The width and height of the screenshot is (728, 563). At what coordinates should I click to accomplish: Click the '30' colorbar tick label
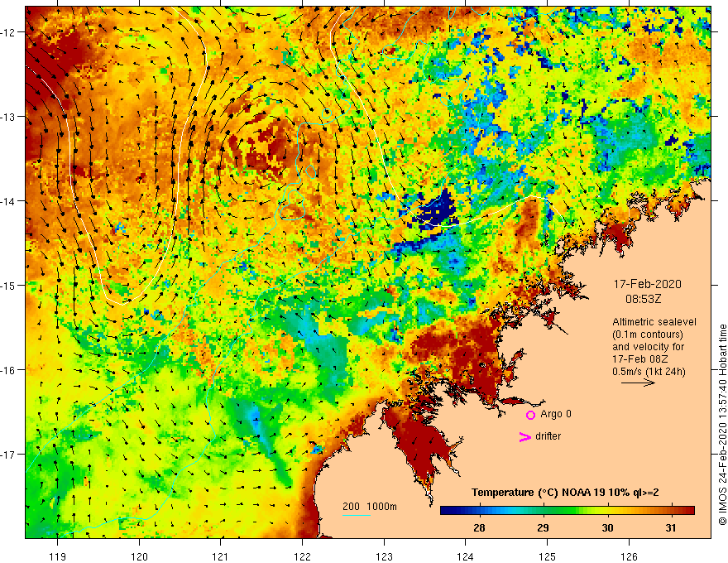click(607, 527)
